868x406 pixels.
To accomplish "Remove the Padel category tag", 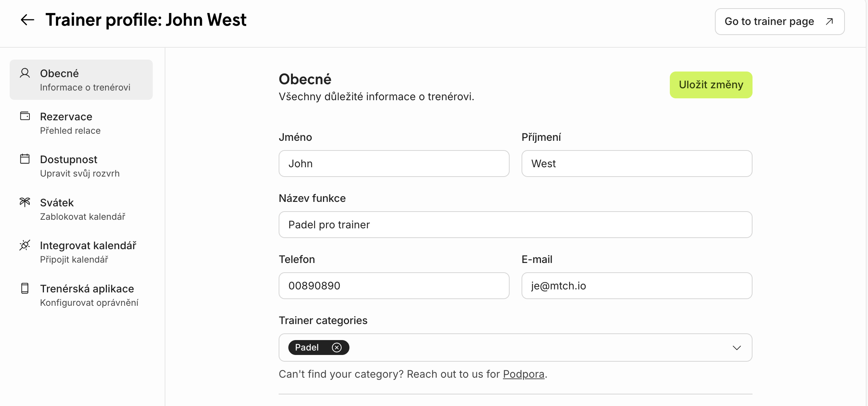I will [337, 348].
